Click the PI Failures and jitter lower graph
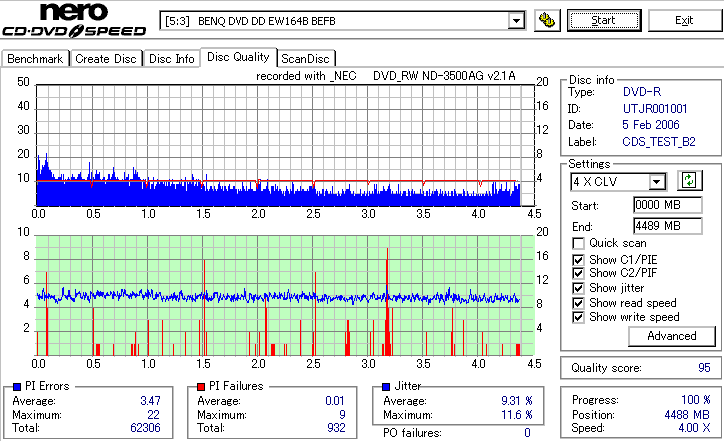724x441 pixels. point(285,296)
